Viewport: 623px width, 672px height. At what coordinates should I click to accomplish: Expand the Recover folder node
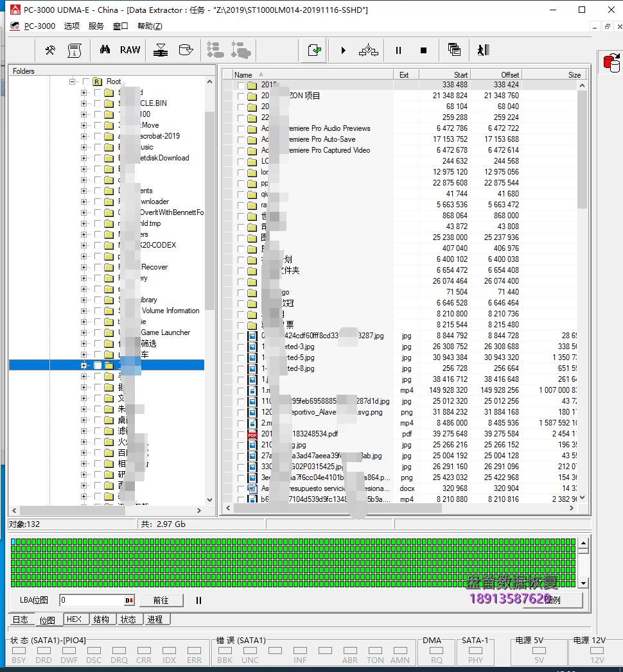coord(83,267)
